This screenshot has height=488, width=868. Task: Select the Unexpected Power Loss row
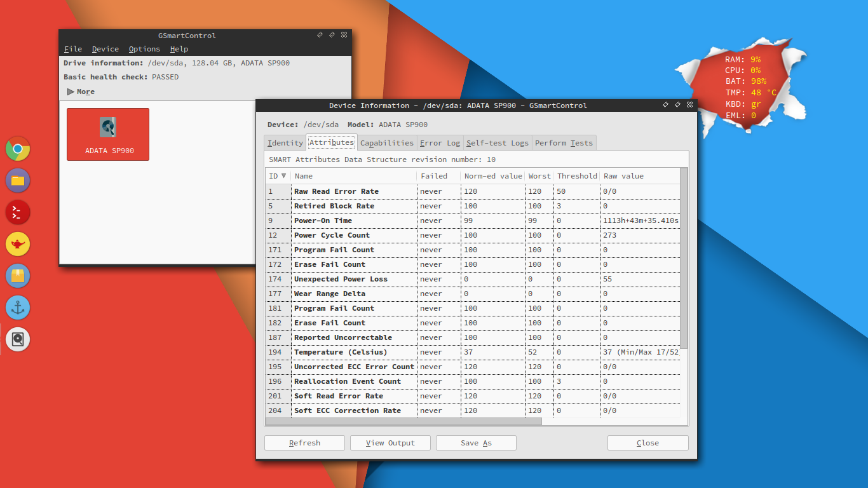(473, 279)
